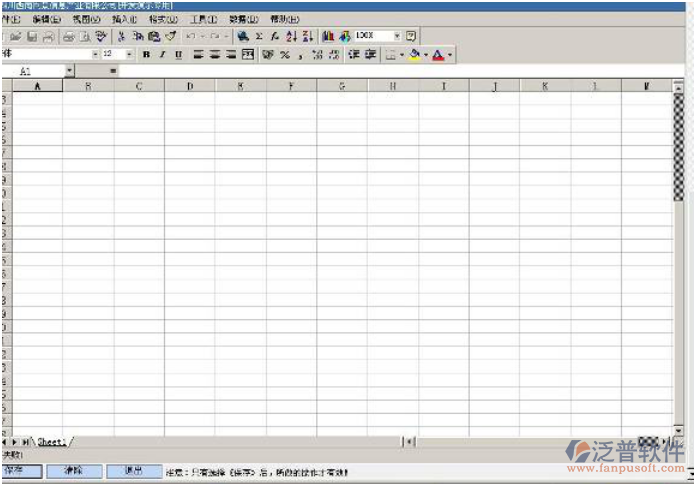Open the 编辑(E) menu
Viewport: 695px width, 484px height.
pyautogui.click(x=47, y=20)
